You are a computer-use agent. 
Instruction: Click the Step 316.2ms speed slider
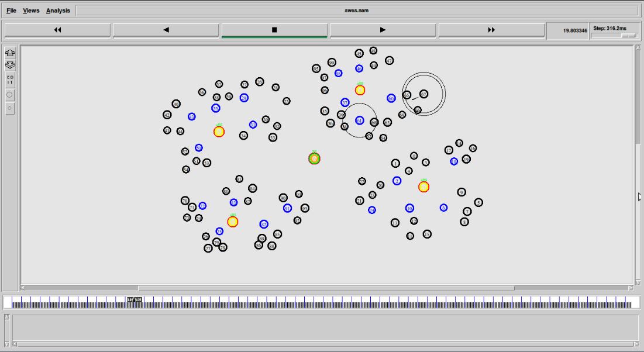[614, 36]
